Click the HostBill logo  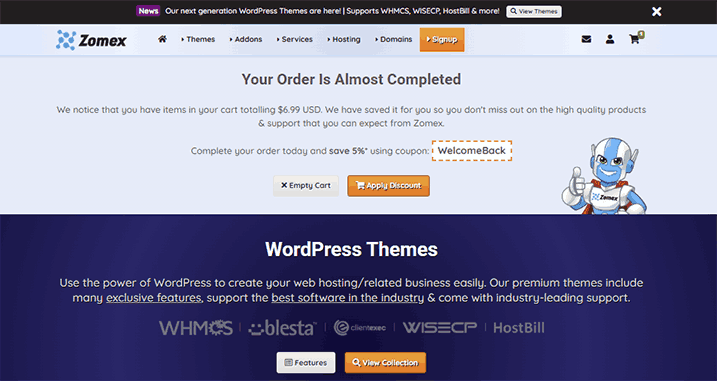[519, 328]
